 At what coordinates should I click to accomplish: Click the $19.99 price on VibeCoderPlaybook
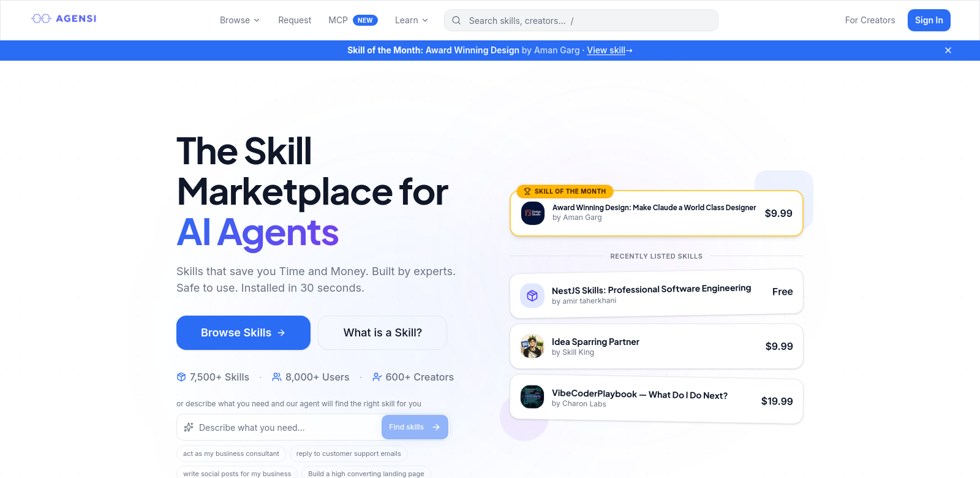(777, 401)
